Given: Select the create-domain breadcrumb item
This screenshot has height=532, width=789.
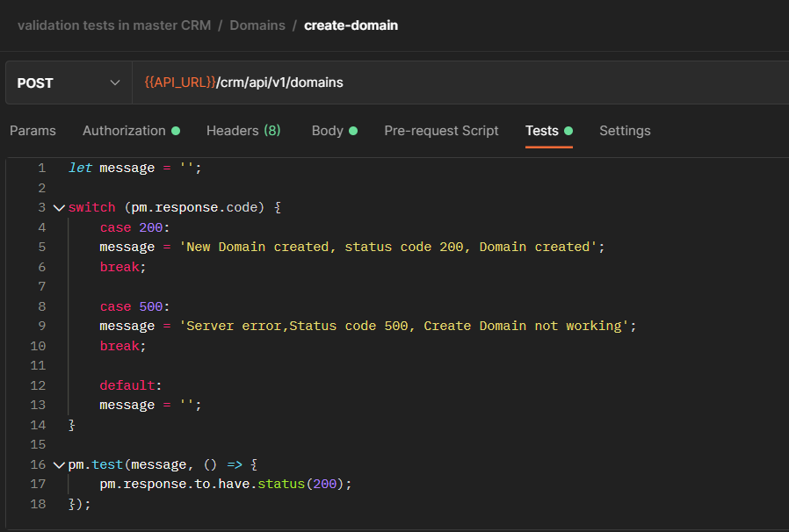Looking at the screenshot, I should click(351, 25).
